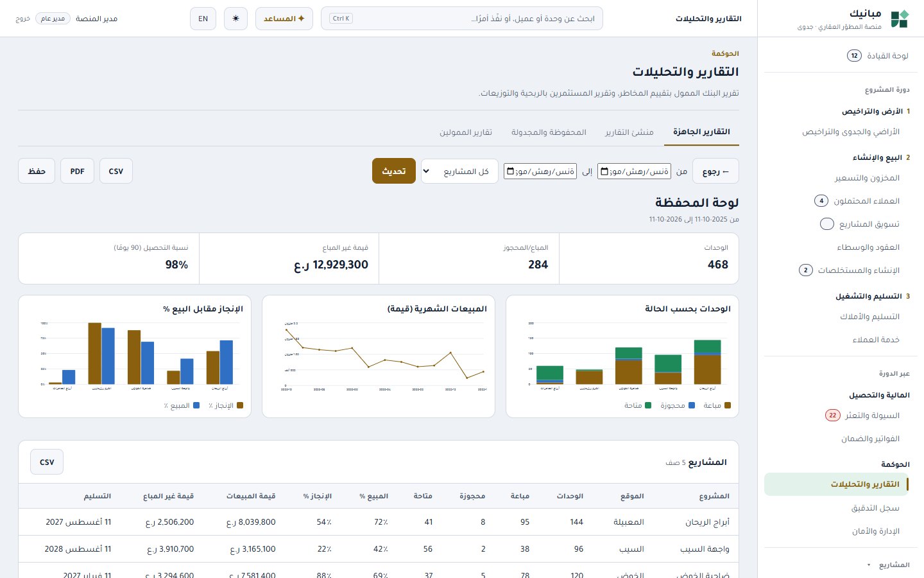Focus the search field ابحث عن وحدة
924x578 pixels.
click(461, 19)
